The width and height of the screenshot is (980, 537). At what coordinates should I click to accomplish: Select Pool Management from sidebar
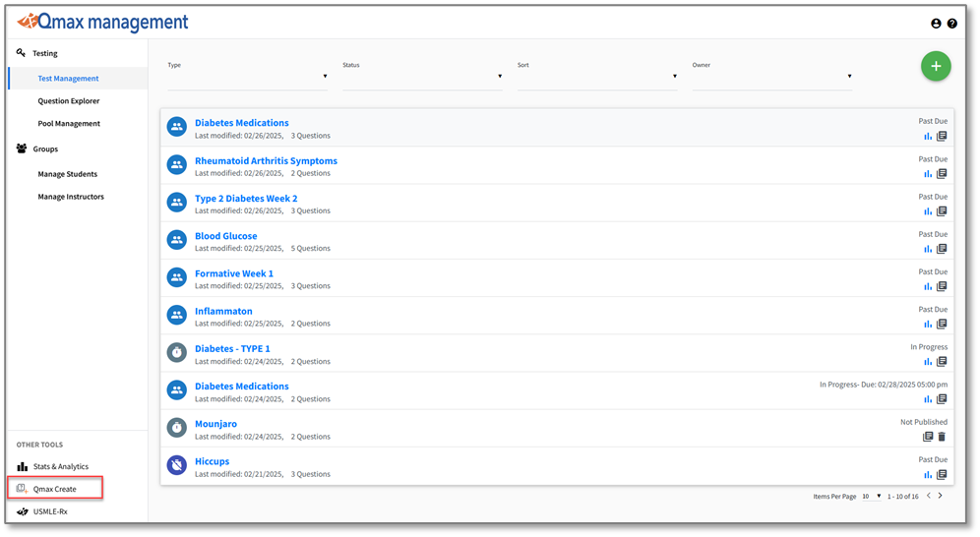point(69,123)
